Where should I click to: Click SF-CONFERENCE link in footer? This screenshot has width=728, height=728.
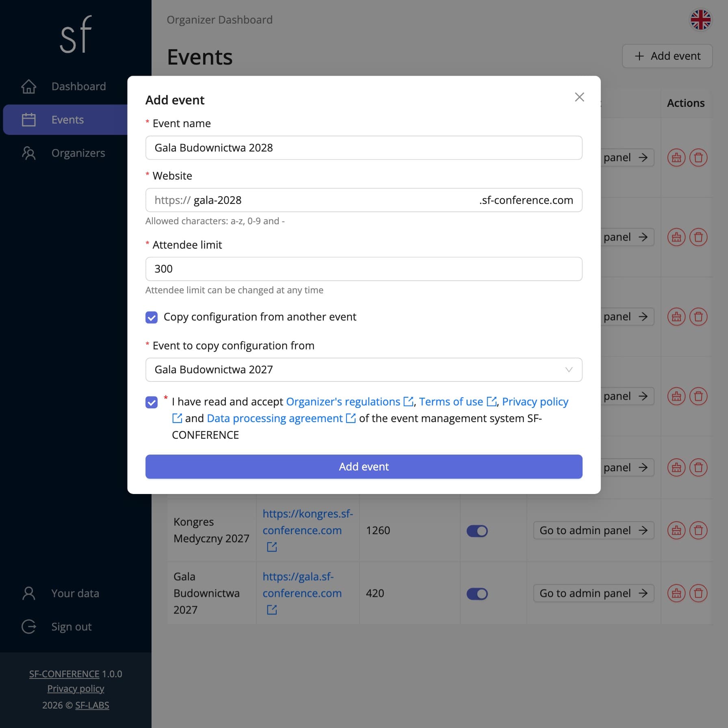tap(64, 674)
